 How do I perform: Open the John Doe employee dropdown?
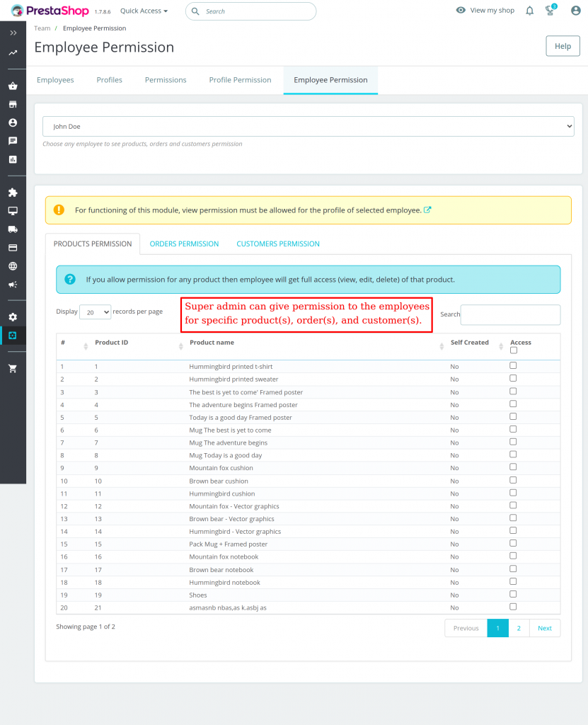(309, 126)
